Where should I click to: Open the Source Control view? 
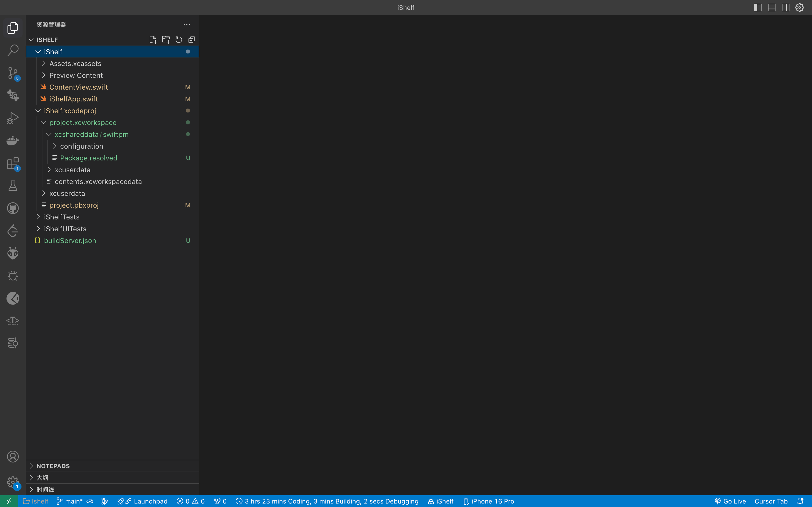13,73
